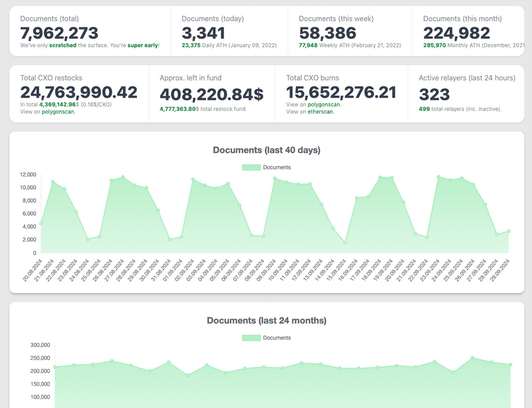Select the 20.08.2024 data point on chart
This screenshot has height=408, width=532.
(x=41, y=223)
